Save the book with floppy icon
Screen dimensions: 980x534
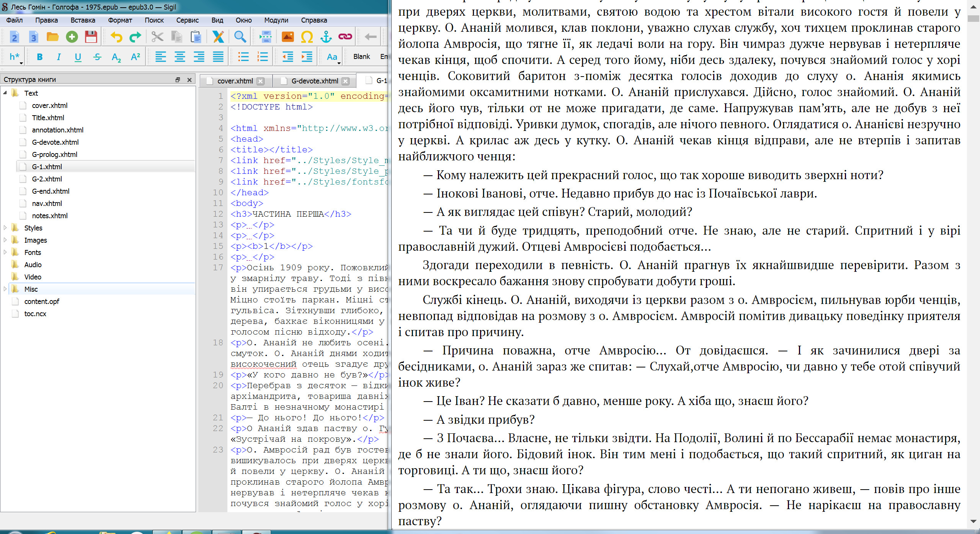click(x=91, y=37)
